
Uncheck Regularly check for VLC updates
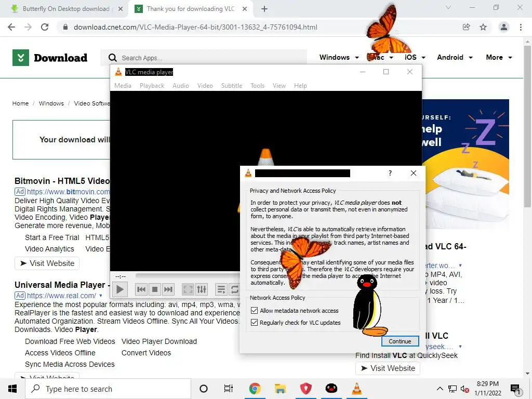coord(254,322)
